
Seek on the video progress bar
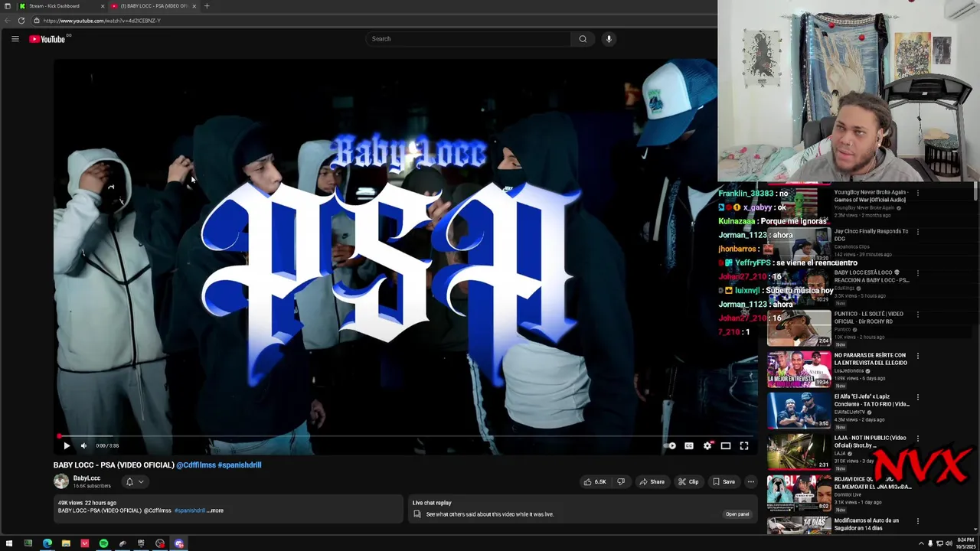(406, 436)
